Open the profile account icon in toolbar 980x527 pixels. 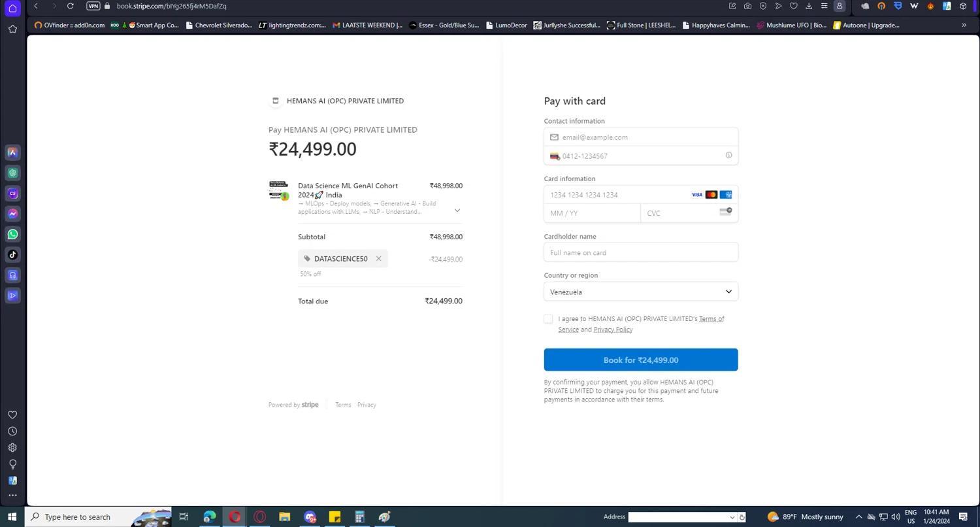[840, 6]
